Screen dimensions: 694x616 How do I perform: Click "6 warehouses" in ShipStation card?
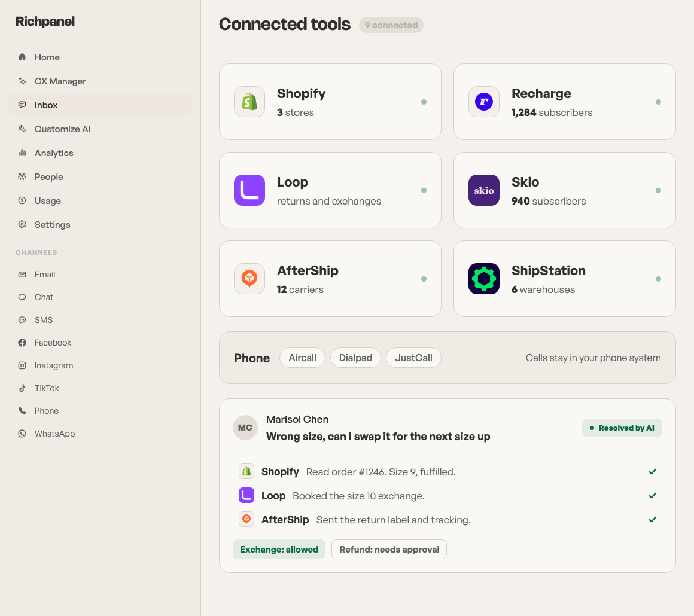click(543, 289)
